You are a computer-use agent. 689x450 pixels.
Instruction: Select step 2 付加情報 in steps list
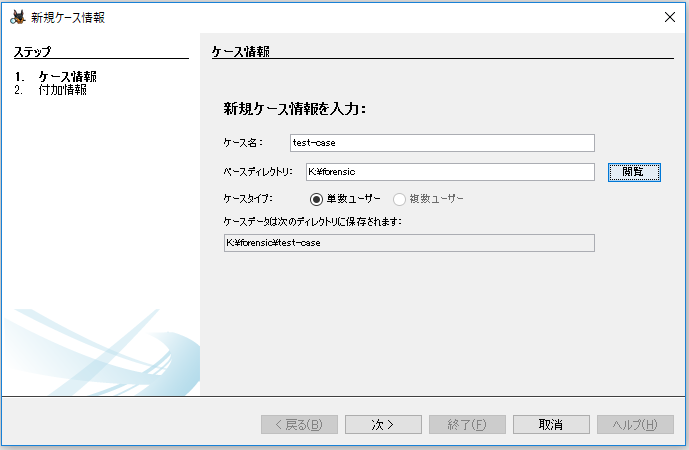tap(62, 90)
